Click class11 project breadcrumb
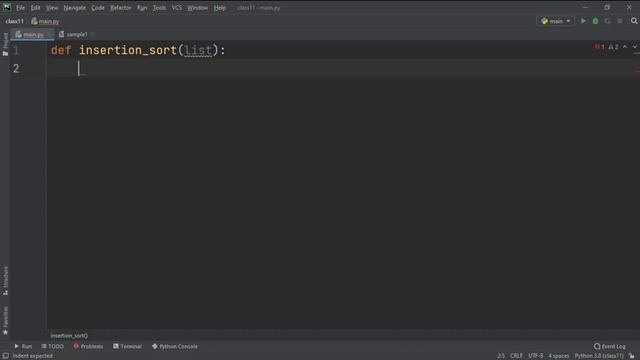Screen dimensions: 640x360 coord(15,21)
